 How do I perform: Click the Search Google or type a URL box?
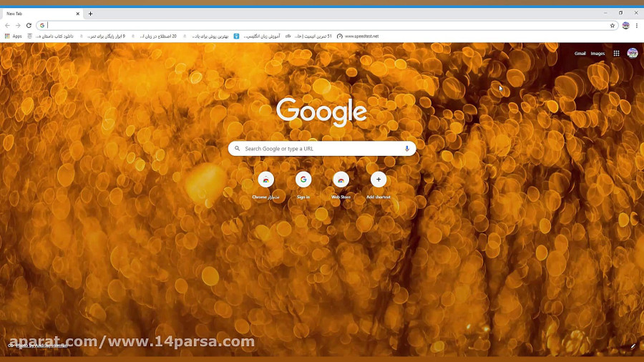point(322,149)
